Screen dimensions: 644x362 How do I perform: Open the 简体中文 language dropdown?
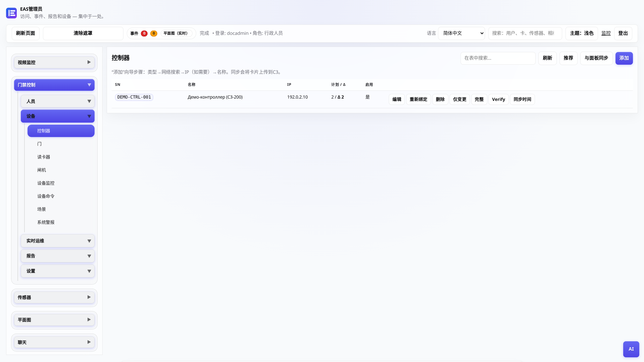[x=462, y=33]
